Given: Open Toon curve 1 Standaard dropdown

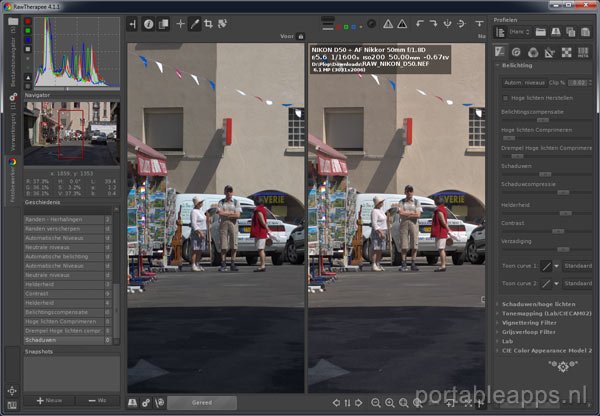Looking at the screenshot, I should click(577, 266).
